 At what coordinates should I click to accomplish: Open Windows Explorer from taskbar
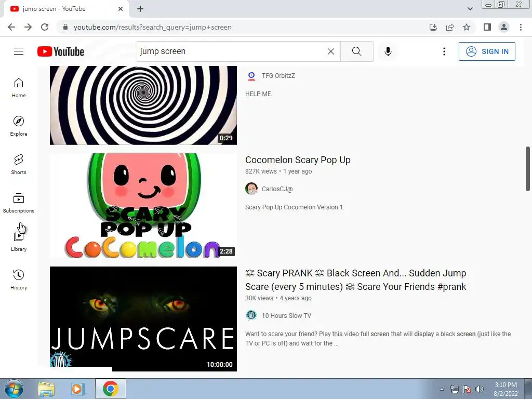point(46,389)
